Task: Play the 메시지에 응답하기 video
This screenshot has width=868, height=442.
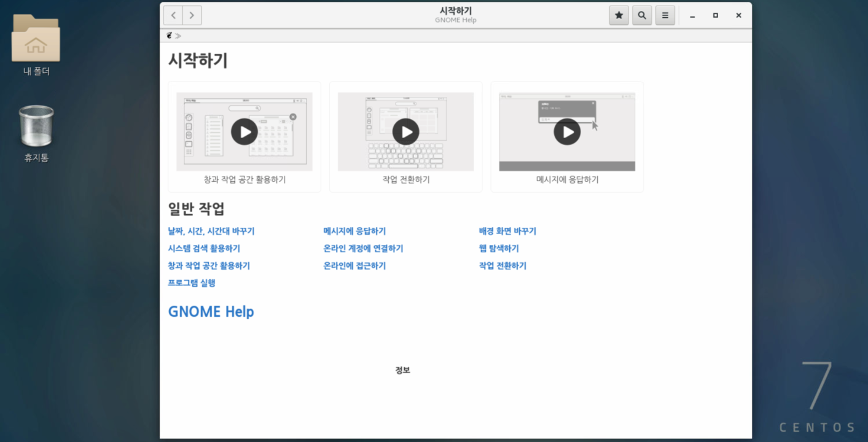Action: tap(567, 131)
